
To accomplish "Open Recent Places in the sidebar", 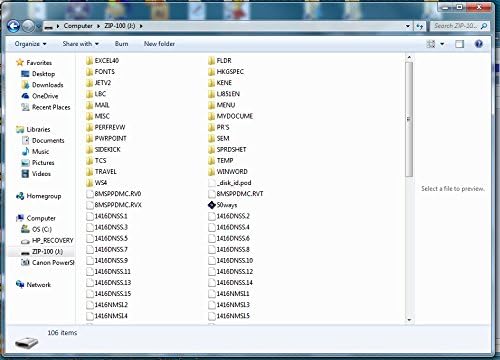I will click(x=51, y=107).
